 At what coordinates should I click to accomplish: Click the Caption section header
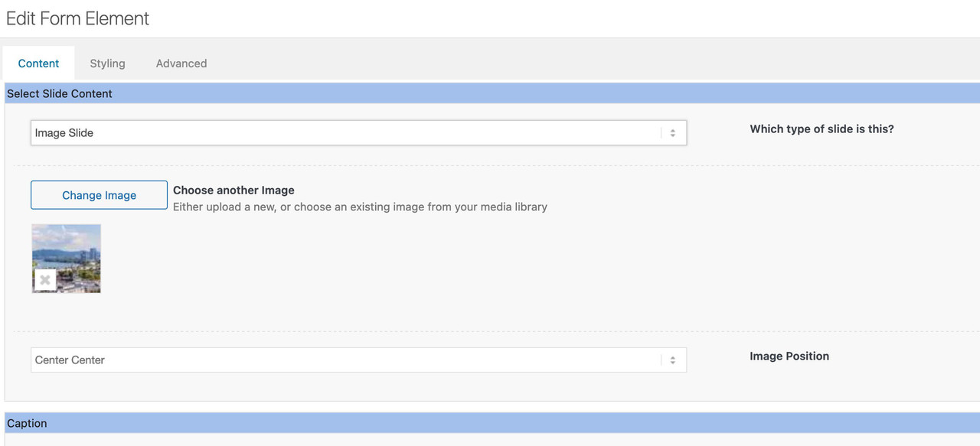pos(492,423)
